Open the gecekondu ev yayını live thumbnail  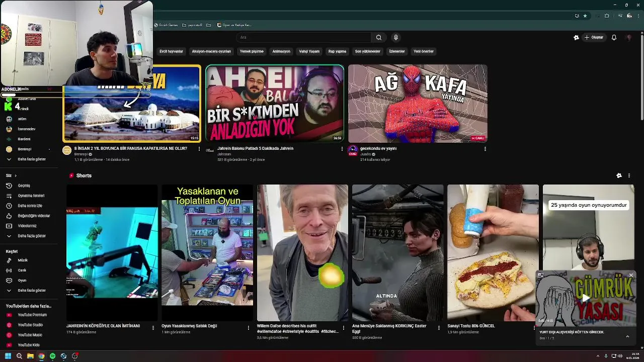tap(418, 104)
